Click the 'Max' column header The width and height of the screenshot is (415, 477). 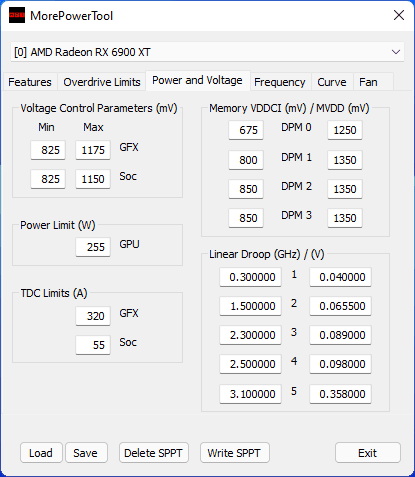click(x=93, y=127)
